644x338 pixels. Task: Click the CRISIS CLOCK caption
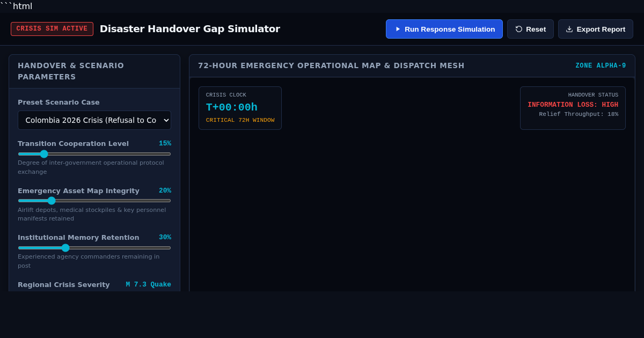click(226, 95)
